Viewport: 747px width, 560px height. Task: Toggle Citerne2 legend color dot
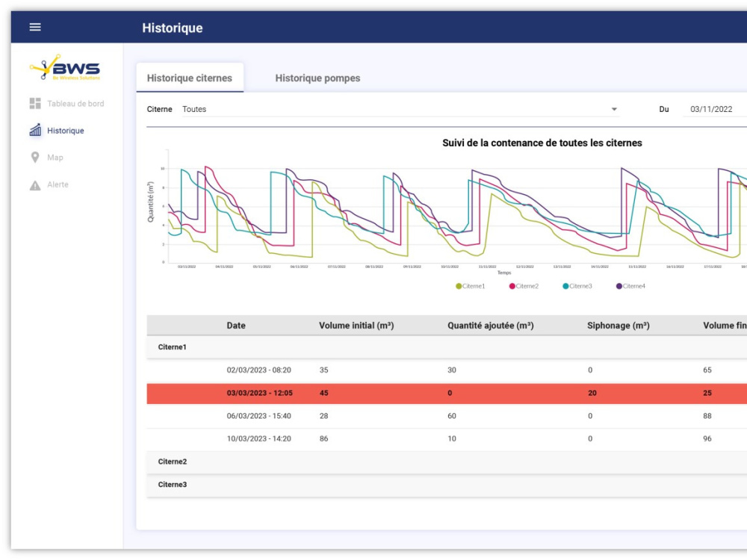pos(512,286)
